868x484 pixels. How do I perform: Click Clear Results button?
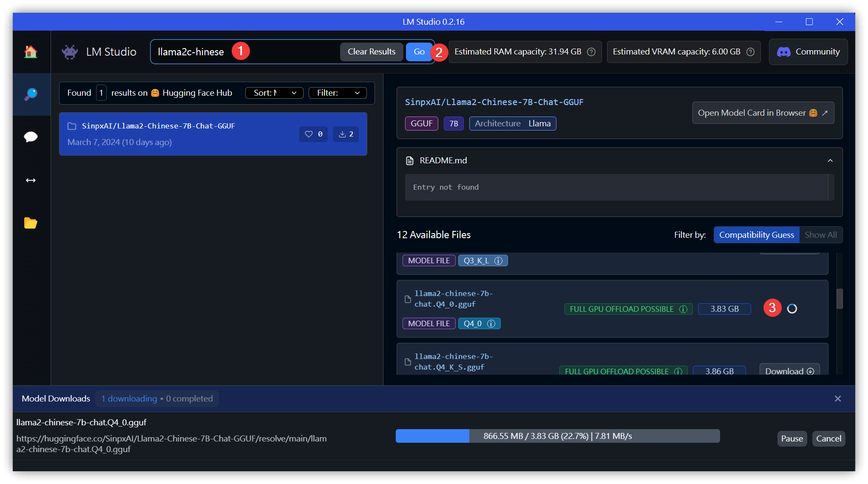371,52
